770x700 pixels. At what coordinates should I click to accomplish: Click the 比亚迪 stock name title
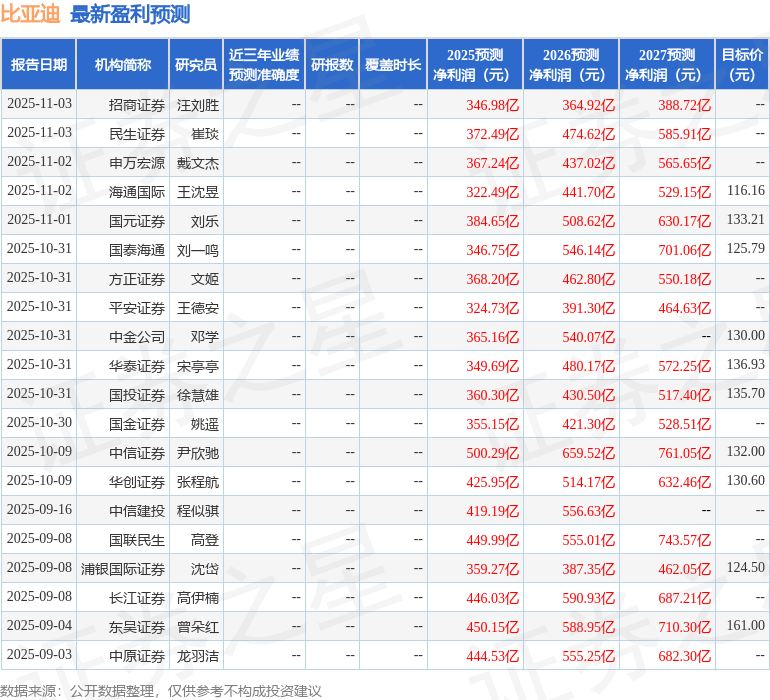tap(30, 14)
